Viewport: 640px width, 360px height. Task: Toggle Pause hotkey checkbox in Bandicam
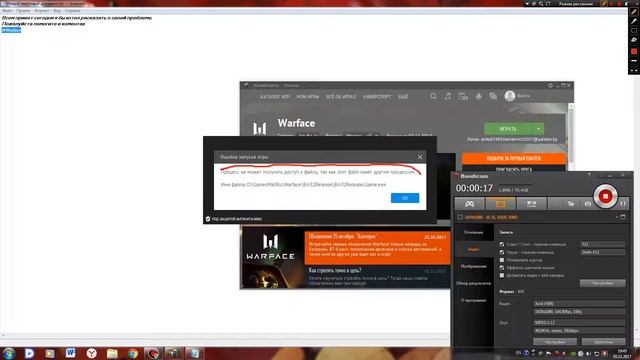tap(502, 252)
